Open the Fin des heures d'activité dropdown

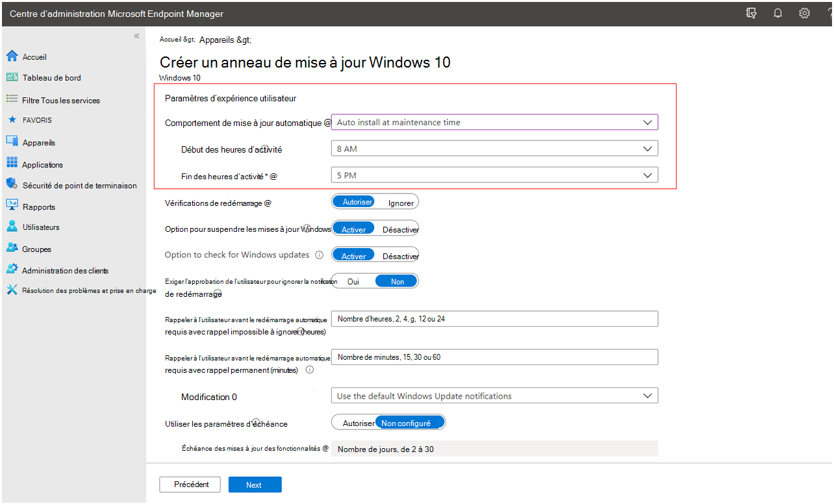coord(494,175)
